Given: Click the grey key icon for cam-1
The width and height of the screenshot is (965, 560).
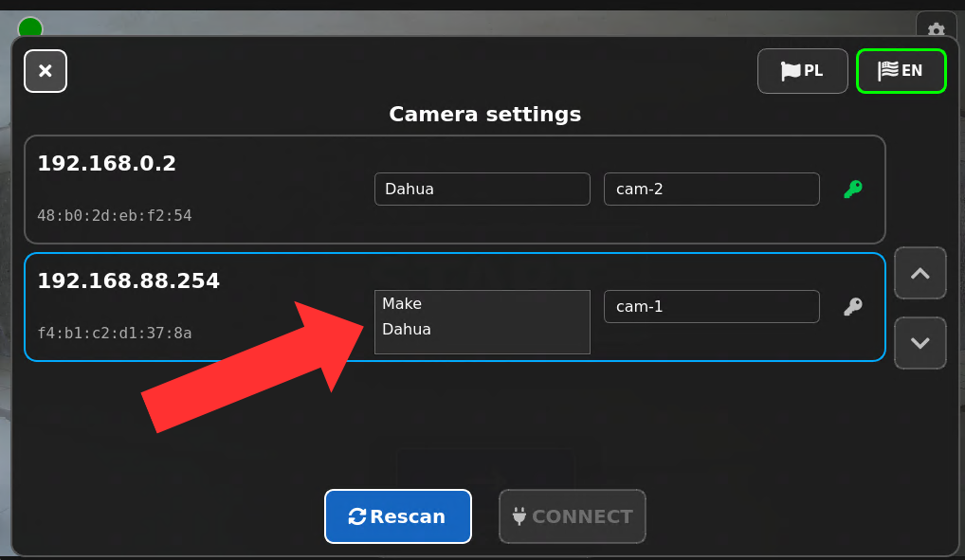Looking at the screenshot, I should (852, 306).
